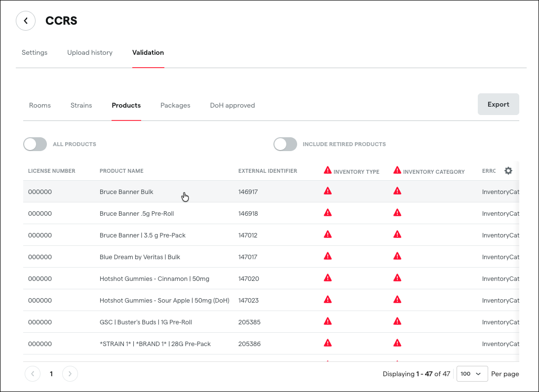Screen dimensions: 539x392
Task: Go back using the arrow beside CCRS
Action: pyautogui.click(x=26, y=21)
